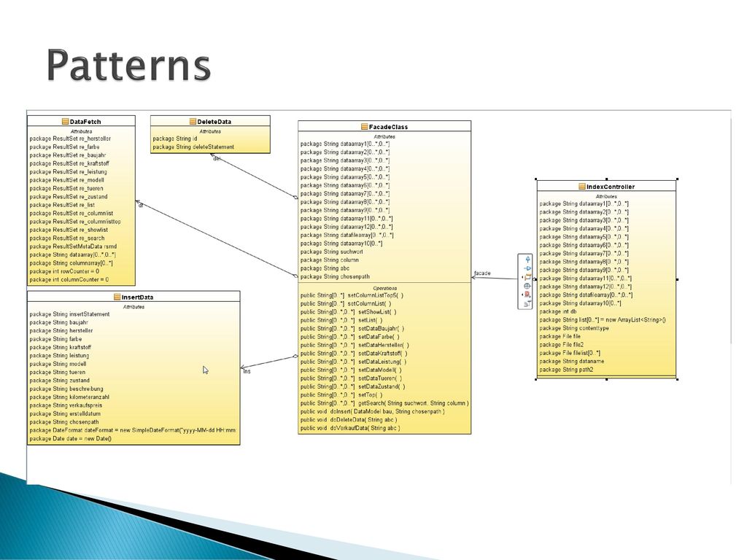Viewport: 747px width, 560px height.
Task: Click 'package ResultSet re_hersteller' in DataFetch
Action: click(70, 139)
